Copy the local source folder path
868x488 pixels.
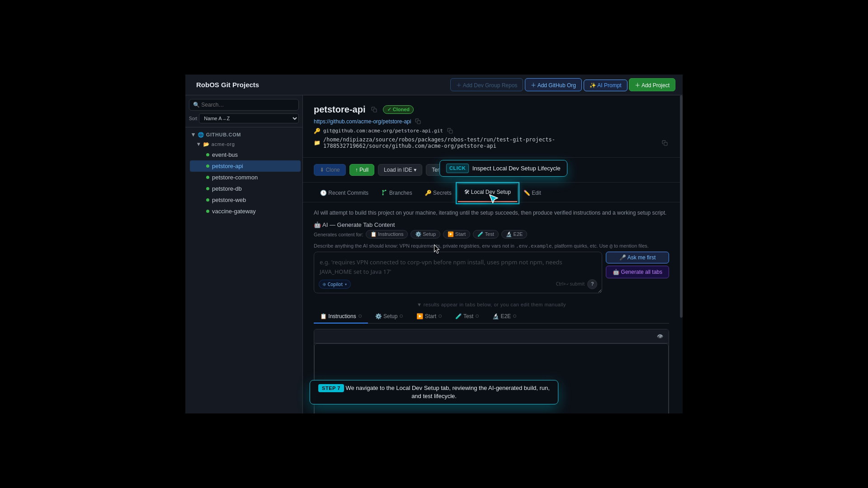[x=665, y=143]
